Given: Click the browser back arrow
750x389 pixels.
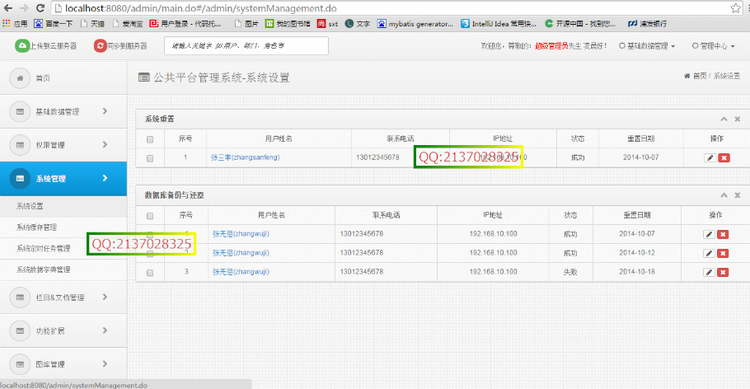Looking at the screenshot, I should (8, 8).
